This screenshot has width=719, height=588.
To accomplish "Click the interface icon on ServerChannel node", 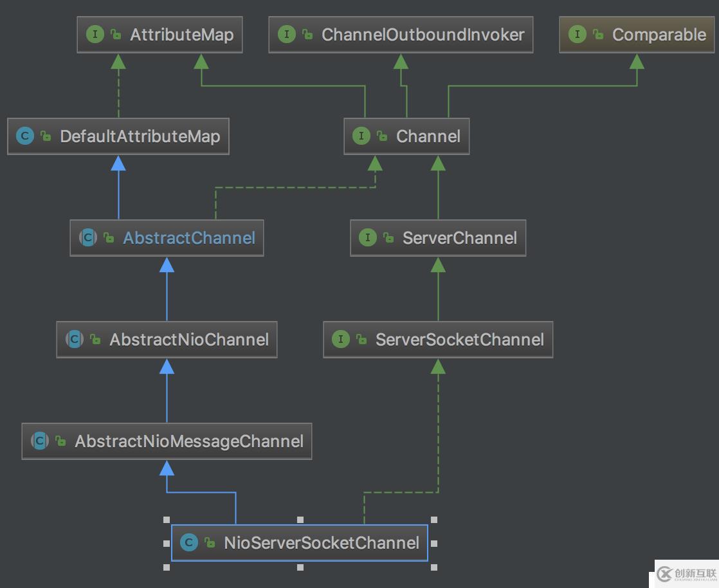I will click(x=368, y=237).
